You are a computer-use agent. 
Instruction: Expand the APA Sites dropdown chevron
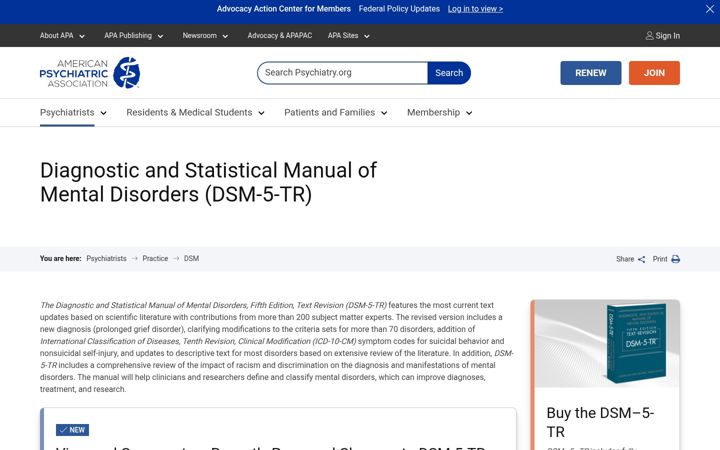(x=366, y=36)
